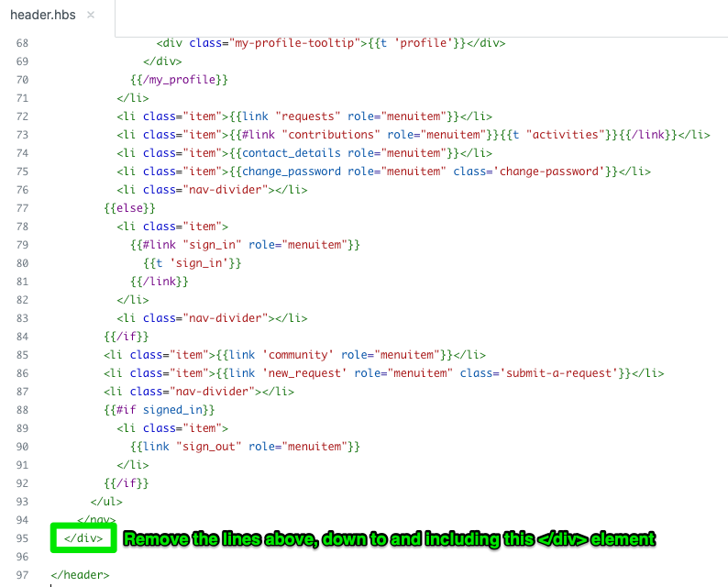Click line number 97 in the gutter
This screenshot has height=587, width=728.
[22, 575]
